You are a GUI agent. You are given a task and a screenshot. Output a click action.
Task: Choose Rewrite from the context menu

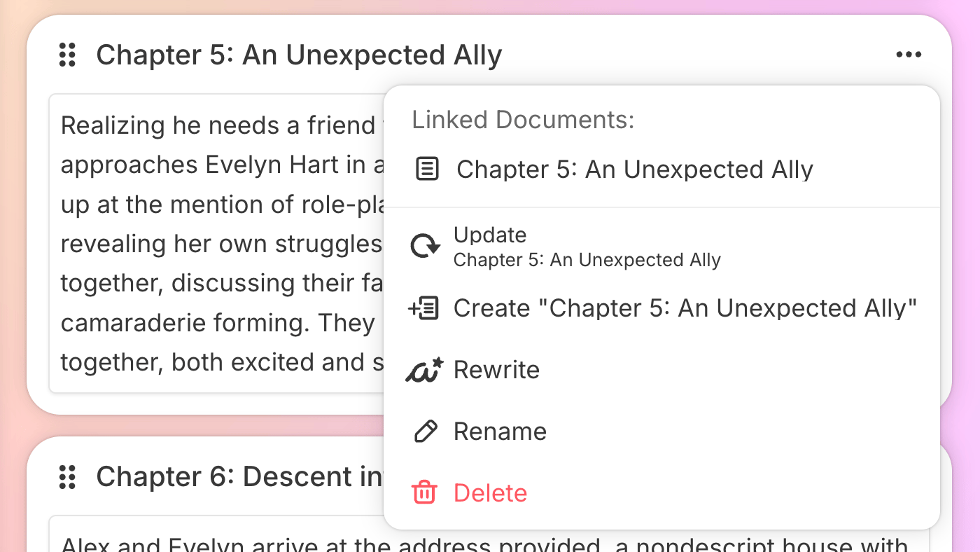[497, 369]
